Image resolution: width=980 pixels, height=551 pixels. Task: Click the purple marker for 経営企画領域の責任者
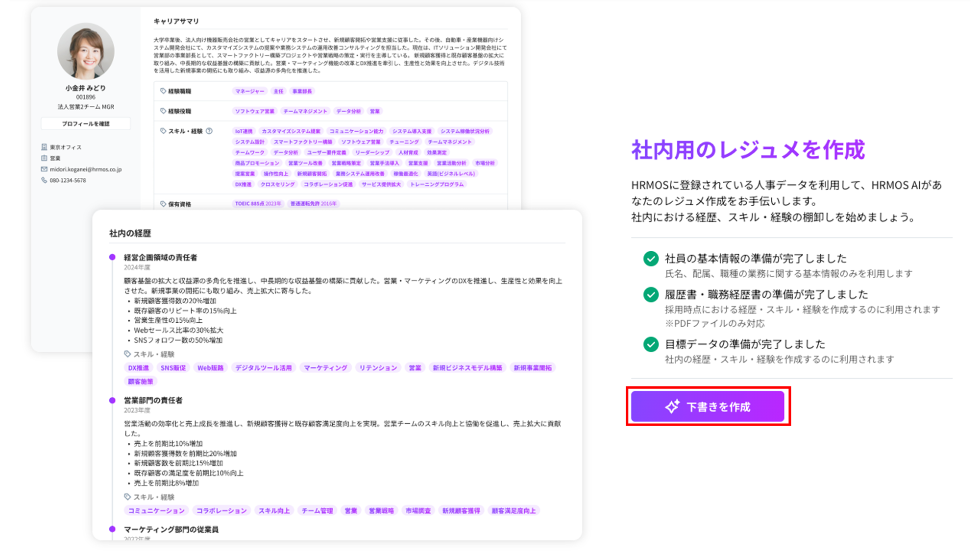(112, 257)
